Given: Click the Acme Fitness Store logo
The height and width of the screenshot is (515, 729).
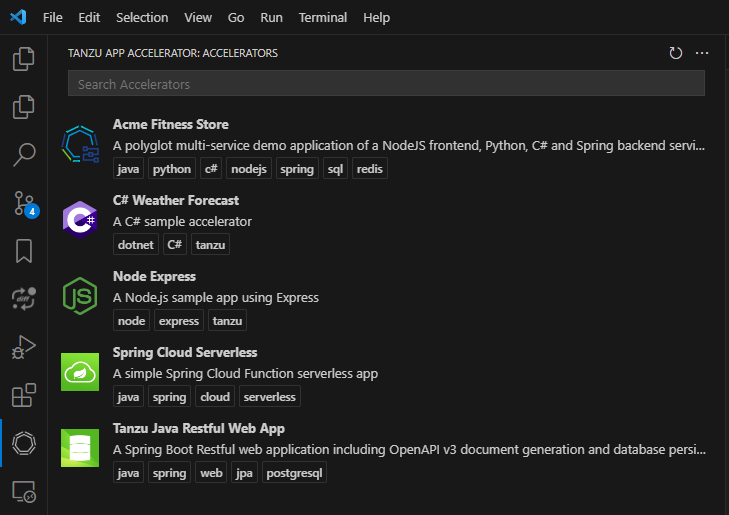Looking at the screenshot, I should (80, 144).
